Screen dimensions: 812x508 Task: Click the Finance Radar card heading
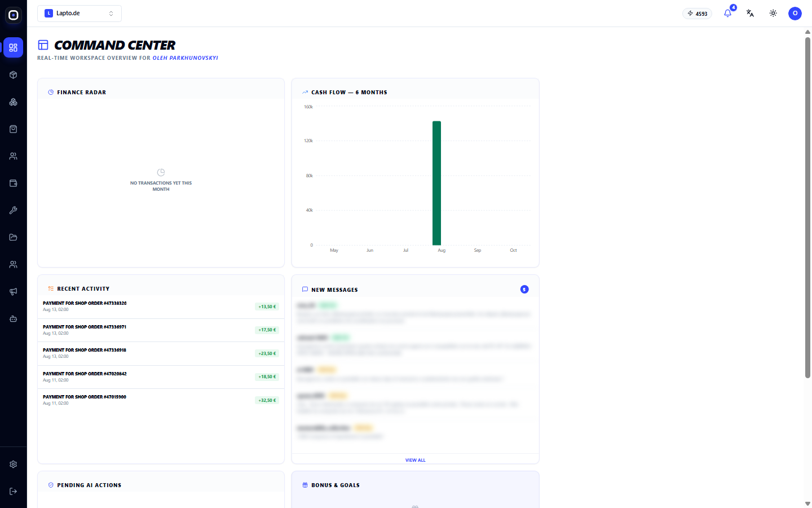pyautogui.click(x=81, y=92)
